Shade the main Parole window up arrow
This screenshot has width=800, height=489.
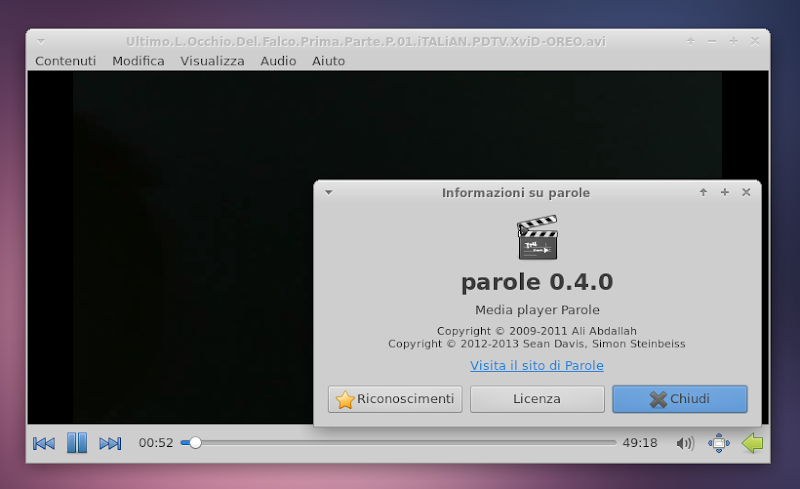(x=690, y=41)
